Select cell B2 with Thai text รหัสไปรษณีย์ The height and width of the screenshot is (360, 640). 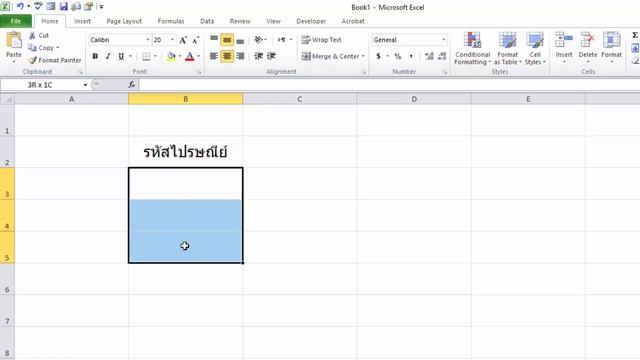186,152
